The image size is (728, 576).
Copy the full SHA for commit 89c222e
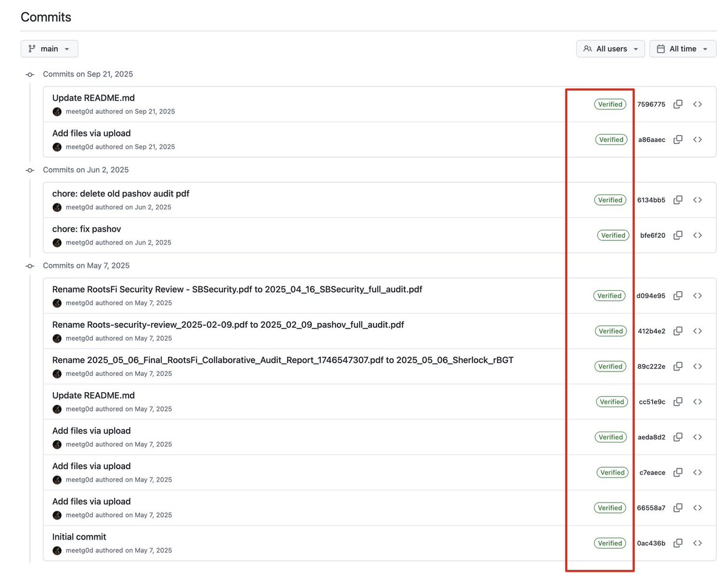(678, 366)
